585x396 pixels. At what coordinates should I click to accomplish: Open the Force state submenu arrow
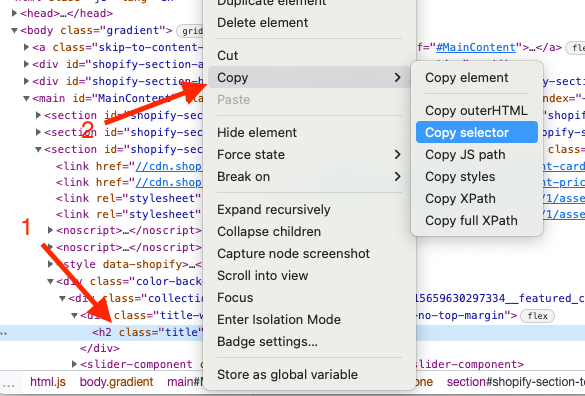398,155
